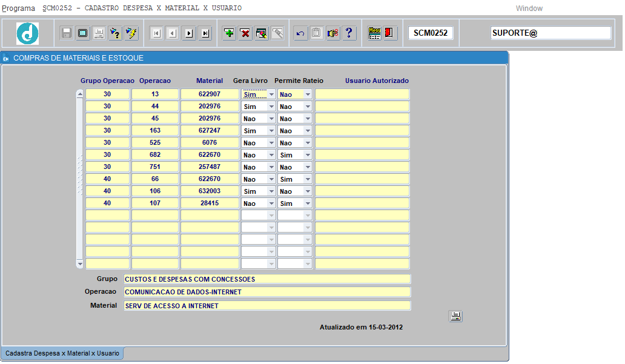
Task: Click the red X delete record icon
Action: [x=245, y=33]
